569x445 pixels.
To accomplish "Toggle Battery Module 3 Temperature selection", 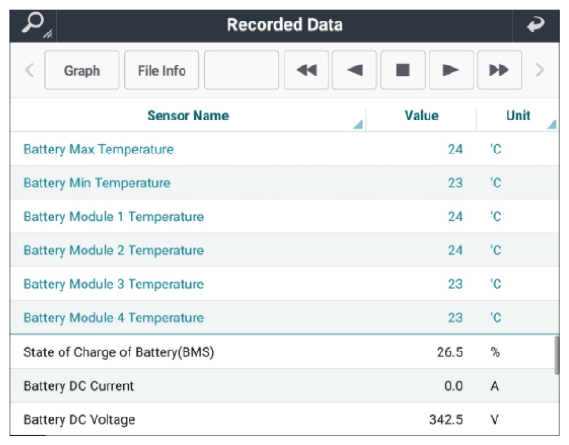I will click(284, 284).
